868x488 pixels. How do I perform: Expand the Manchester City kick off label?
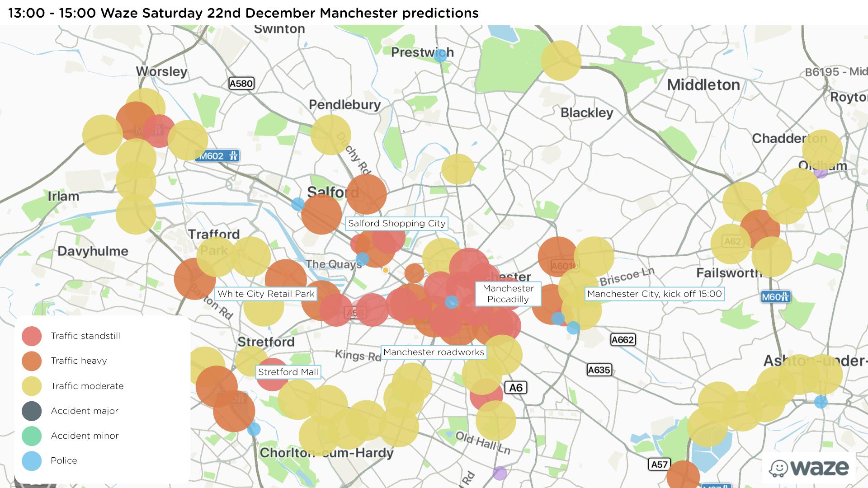[x=649, y=293]
